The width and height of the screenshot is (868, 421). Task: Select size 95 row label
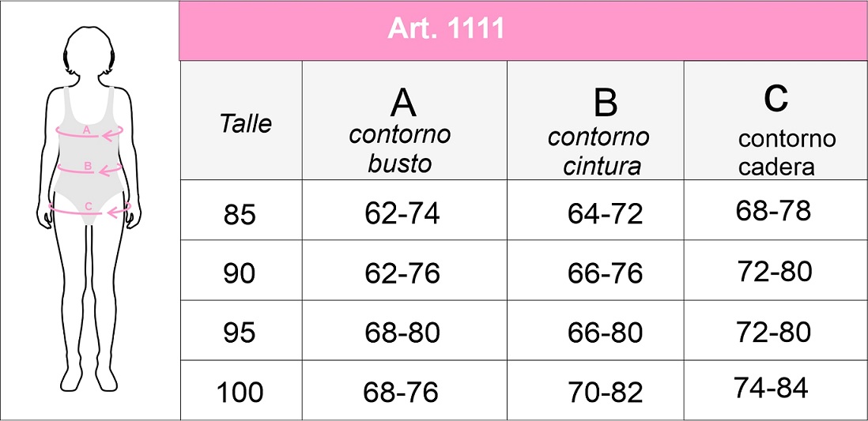(240, 333)
